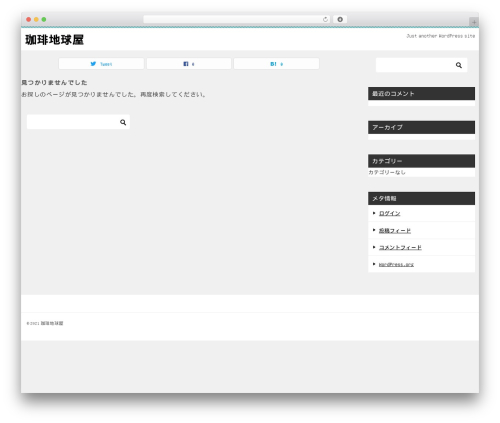Click the Facebook share button

tap(189, 64)
